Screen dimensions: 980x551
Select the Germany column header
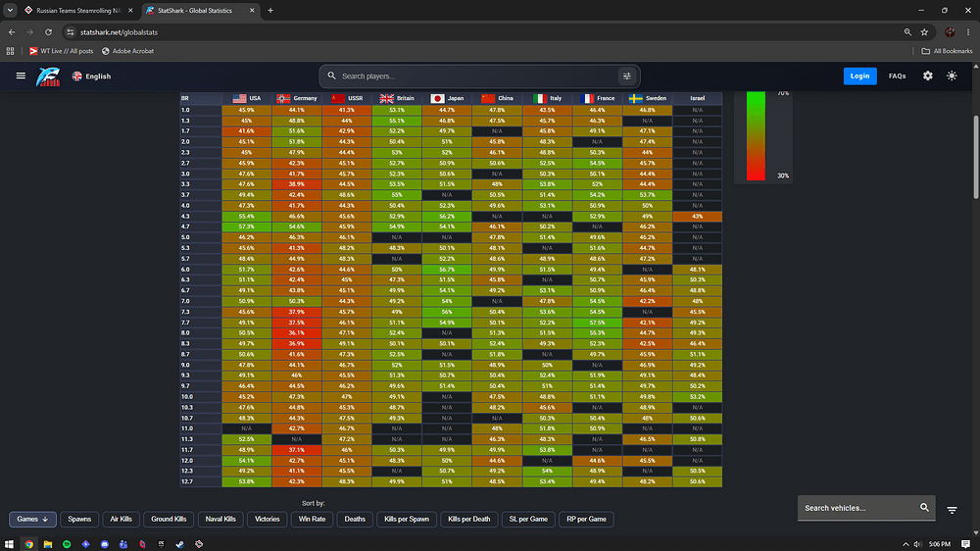[x=297, y=98]
